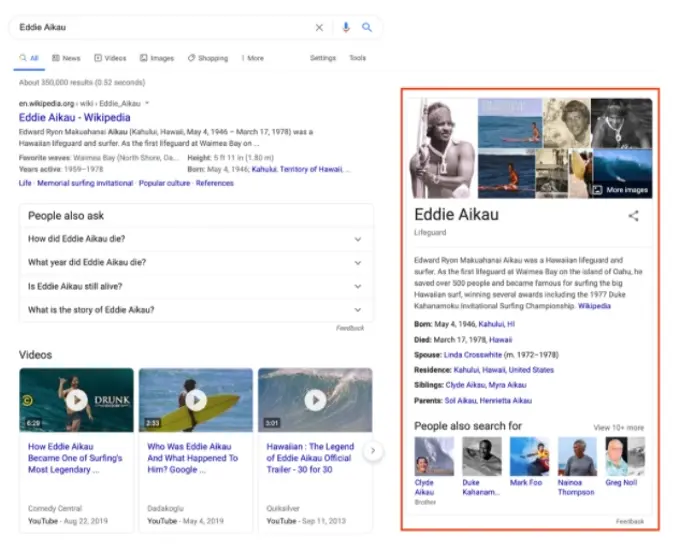Play the Hawaiian Legend trailer video
The image size is (680, 551).
point(315,400)
